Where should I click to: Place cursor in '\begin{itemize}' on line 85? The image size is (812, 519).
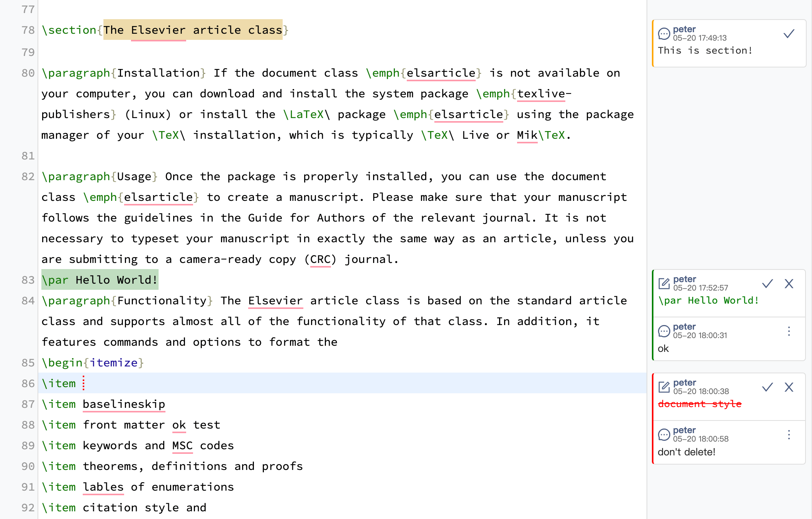point(93,363)
